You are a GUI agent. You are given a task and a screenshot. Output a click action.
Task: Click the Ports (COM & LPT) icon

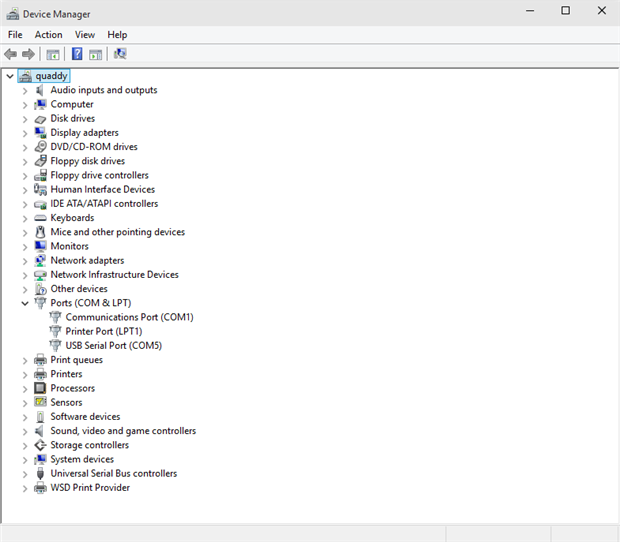(40, 303)
